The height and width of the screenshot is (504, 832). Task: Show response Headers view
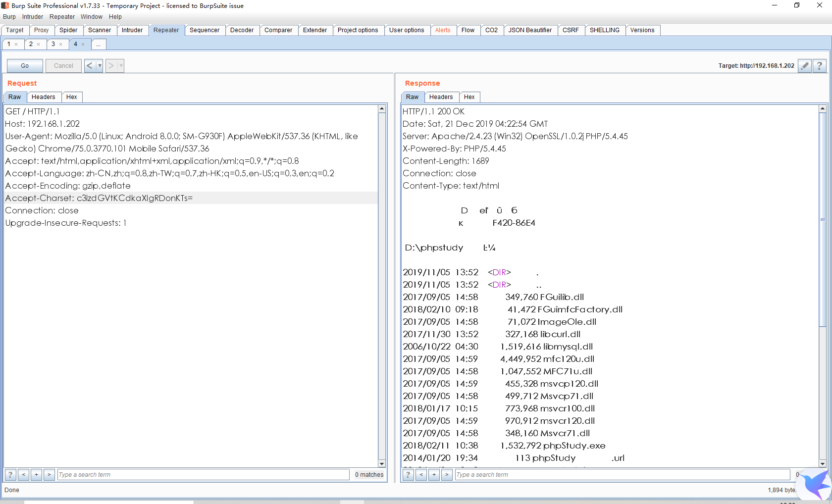441,97
